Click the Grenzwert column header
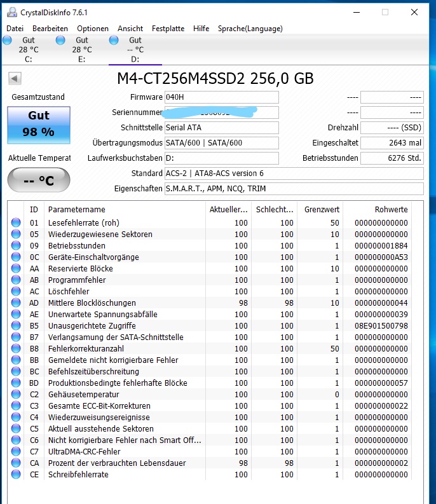Image resolution: width=436 pixels, height=504 pixels. [320, 210]
